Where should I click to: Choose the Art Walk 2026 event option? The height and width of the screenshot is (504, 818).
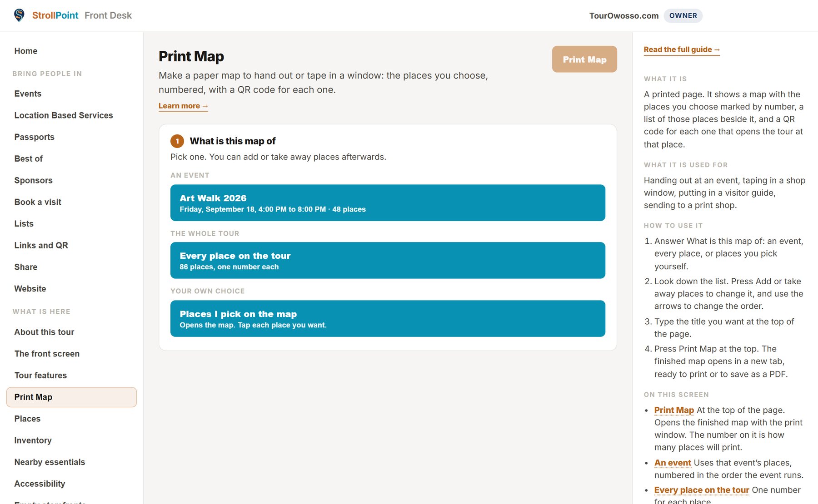click(388, 203)
